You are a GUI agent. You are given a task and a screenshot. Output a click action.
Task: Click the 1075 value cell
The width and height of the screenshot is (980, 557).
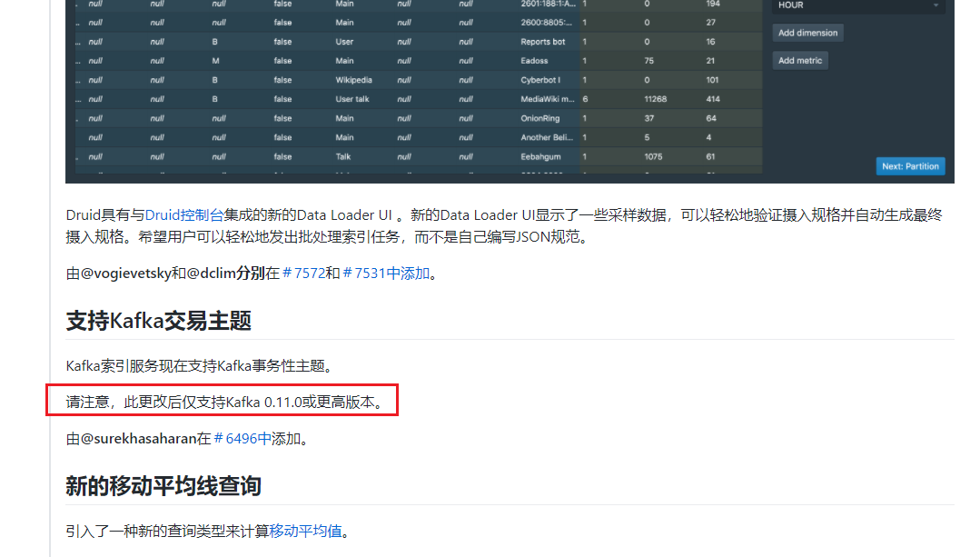653,157
